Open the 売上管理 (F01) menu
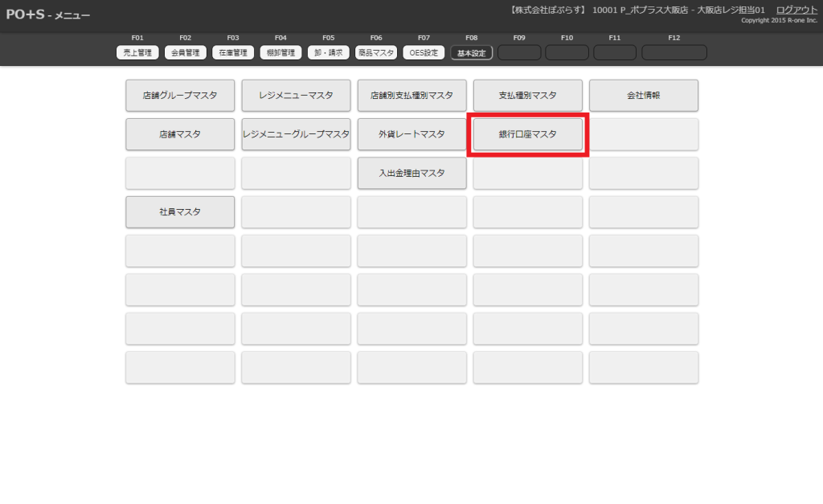This screenshot has height=504, width=823. (137, 53)
